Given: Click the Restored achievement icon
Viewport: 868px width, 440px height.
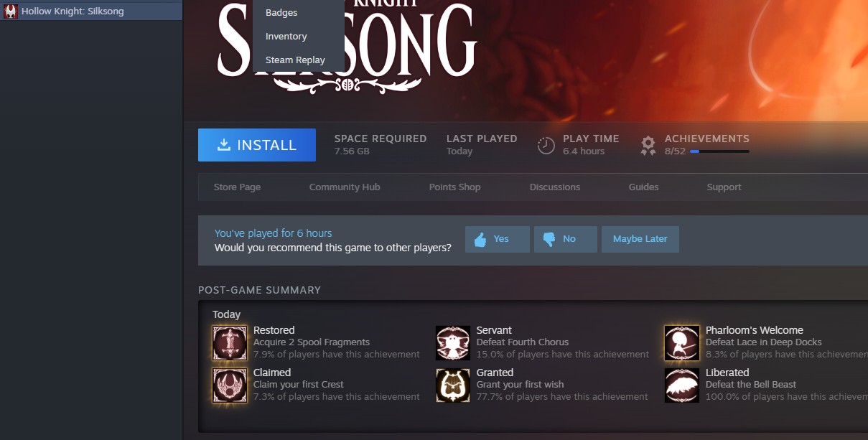Looking at the screenshot, I should [x=230, y=342].
